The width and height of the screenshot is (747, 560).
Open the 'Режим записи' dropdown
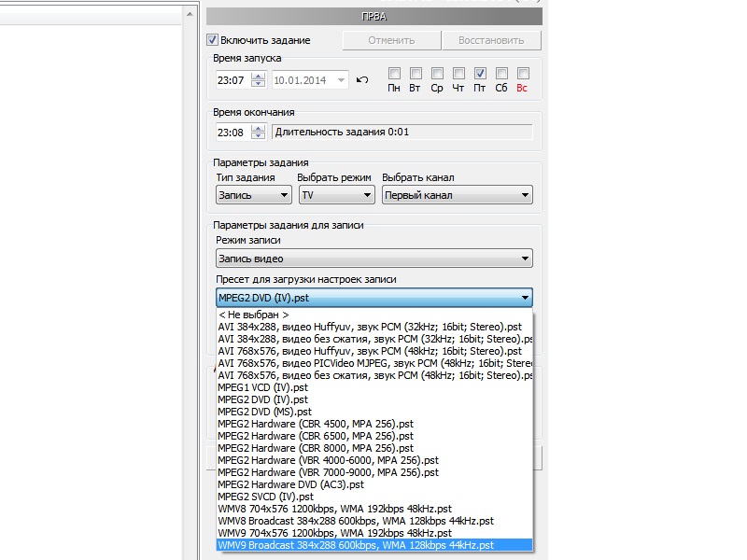[373, 259]
